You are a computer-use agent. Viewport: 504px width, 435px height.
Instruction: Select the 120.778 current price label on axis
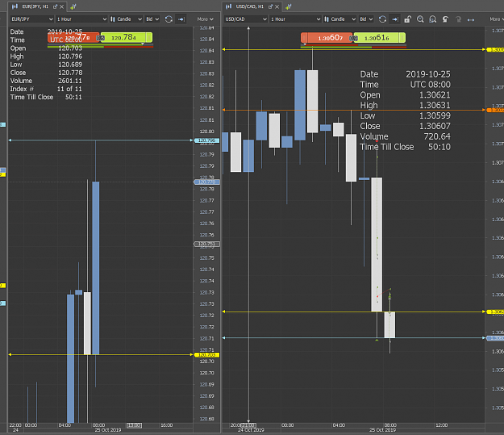pos(207,182)
